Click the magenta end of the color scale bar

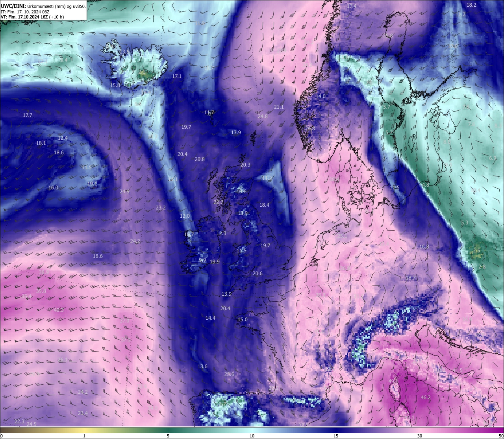496,430
